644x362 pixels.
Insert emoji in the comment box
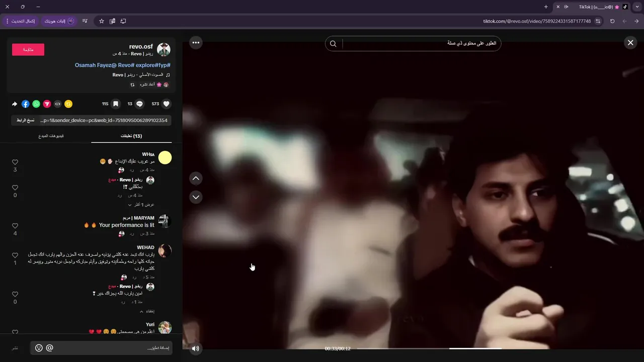[x=39, y=348]
